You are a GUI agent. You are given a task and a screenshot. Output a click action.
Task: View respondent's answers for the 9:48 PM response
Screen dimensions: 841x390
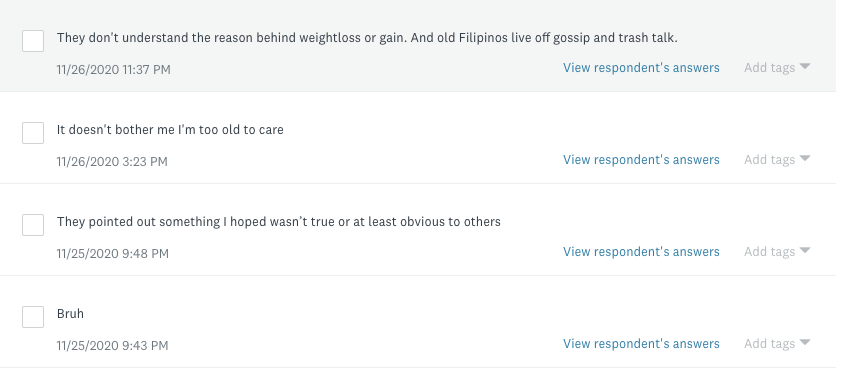(641, 252)
